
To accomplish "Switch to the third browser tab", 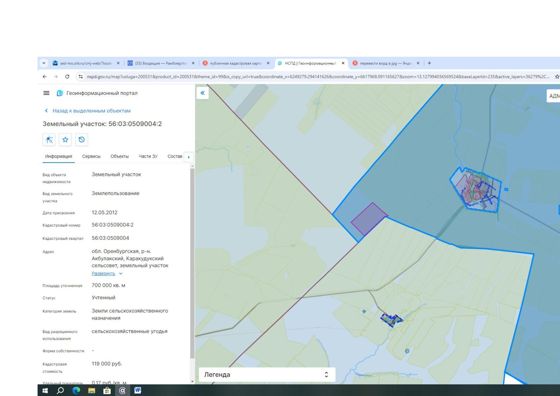I will [236, 63].
